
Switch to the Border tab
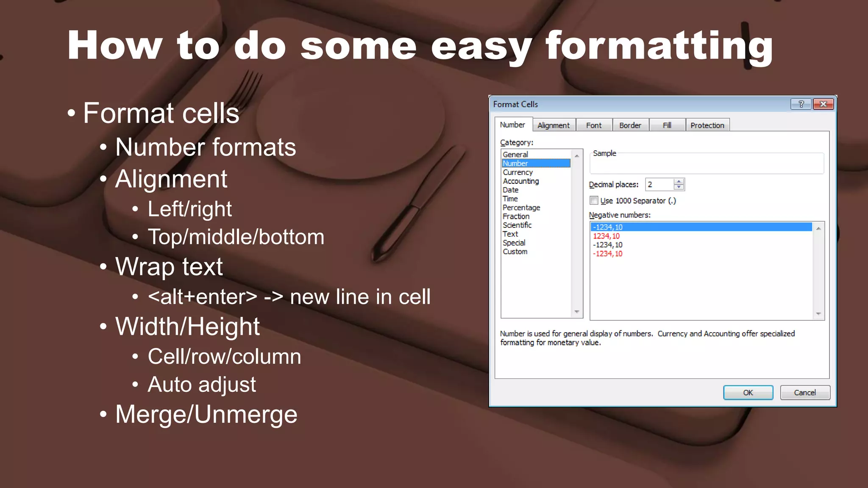[630, 125]
